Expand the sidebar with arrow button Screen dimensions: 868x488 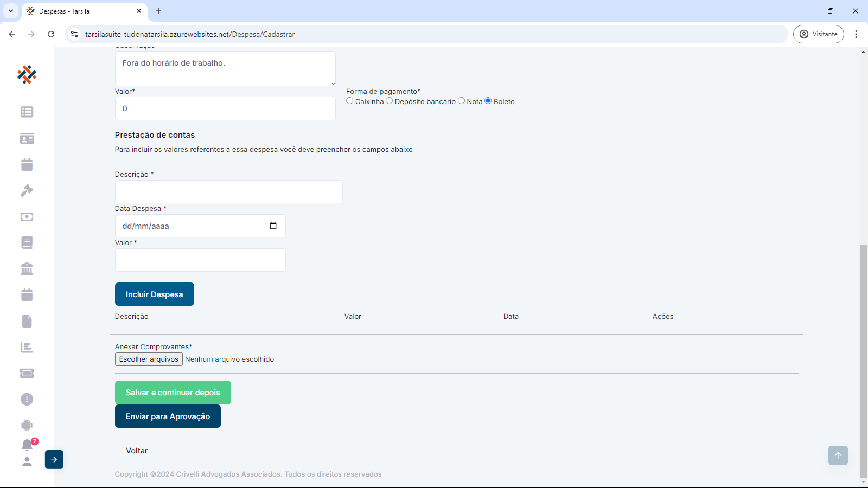point(54,459)
